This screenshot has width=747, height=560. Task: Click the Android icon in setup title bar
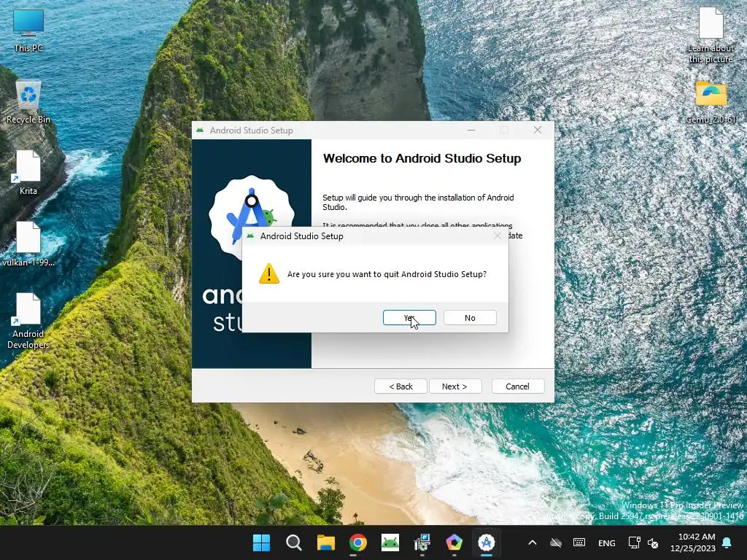pyautogui.click(x=200, y=130)
